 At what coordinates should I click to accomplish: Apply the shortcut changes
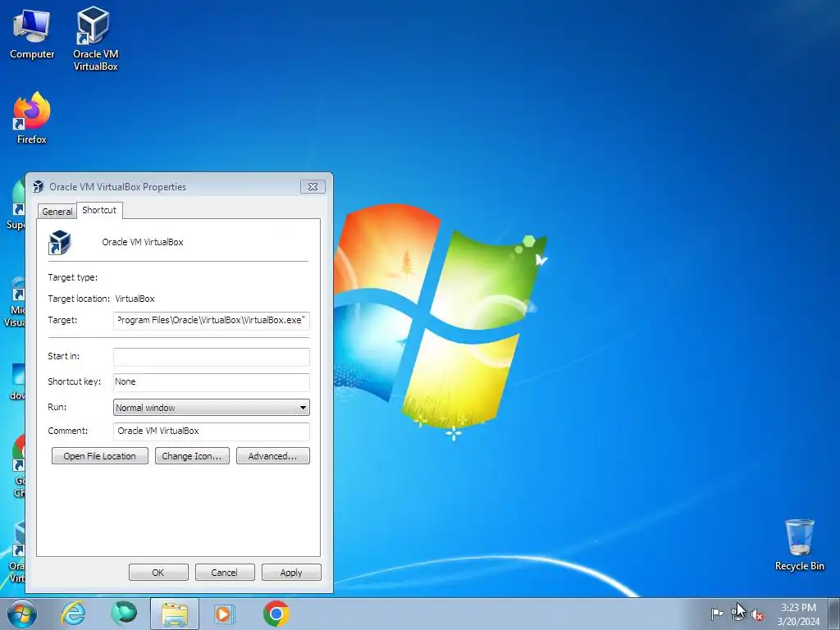pyautogui.click(x=291, y=572)
